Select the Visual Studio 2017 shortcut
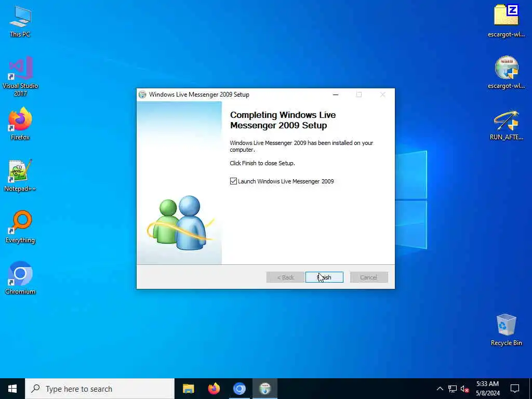This screenshot has height=399, width=532. pyautogui.click(x=20, y=76)
